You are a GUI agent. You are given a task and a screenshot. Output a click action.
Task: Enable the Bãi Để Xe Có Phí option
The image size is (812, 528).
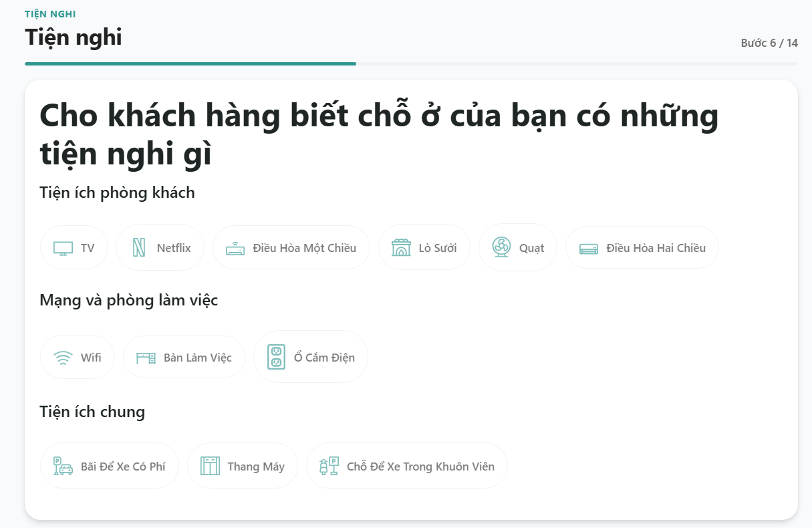click(110, 467)
